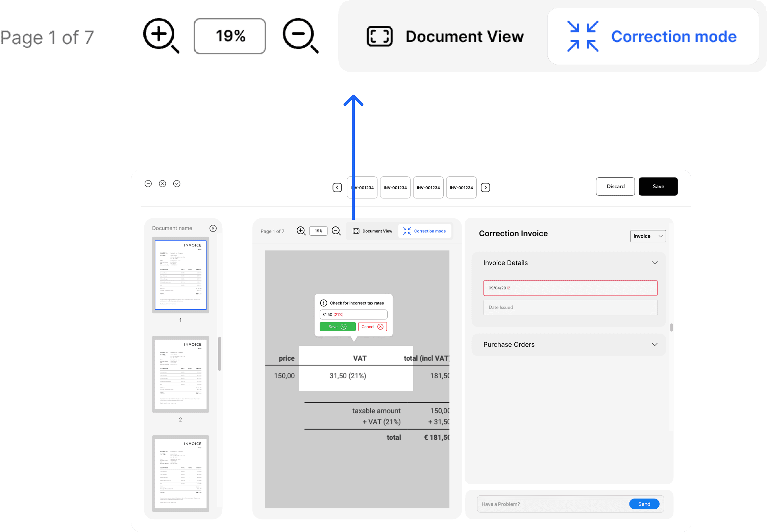Image resolution: width=767 pixels, height=532 pixels.
Task: Click the circled X icon in top-left toolbar
Action: click(x=163, y=184)
